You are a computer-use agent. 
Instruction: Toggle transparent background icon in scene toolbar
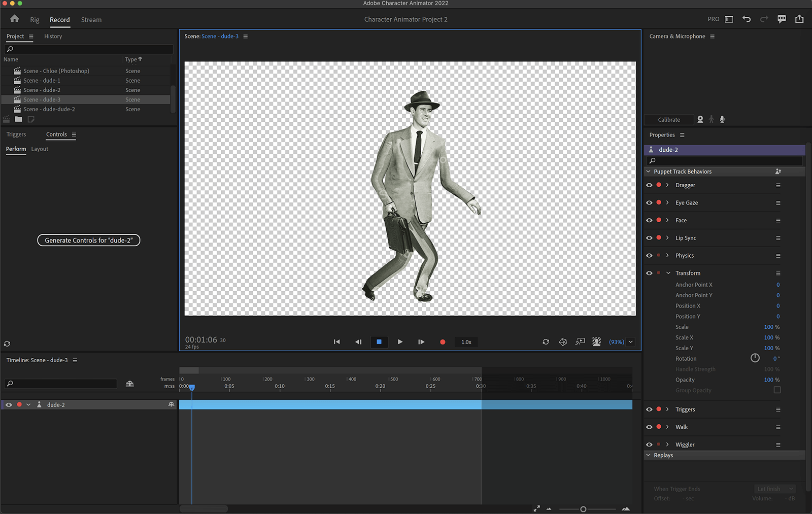(x=597, y=342)
